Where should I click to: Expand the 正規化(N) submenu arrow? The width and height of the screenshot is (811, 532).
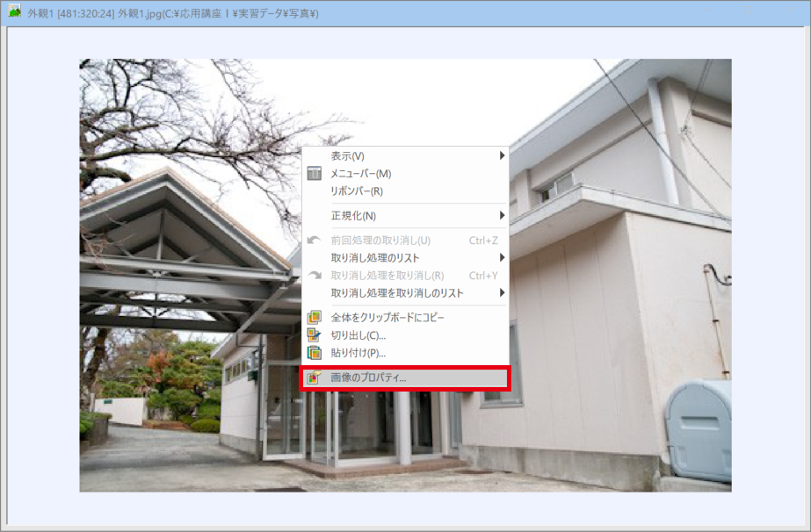pos(502,216)
